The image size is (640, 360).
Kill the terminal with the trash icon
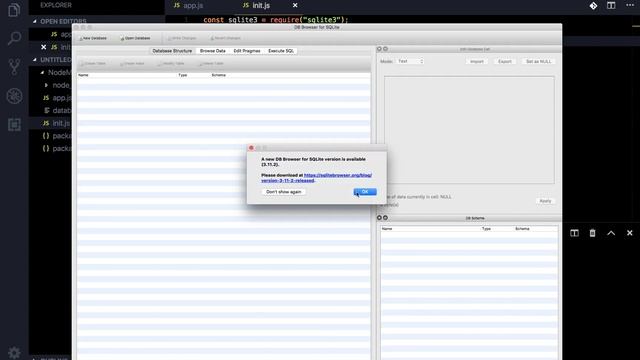(x=592, y=233)
